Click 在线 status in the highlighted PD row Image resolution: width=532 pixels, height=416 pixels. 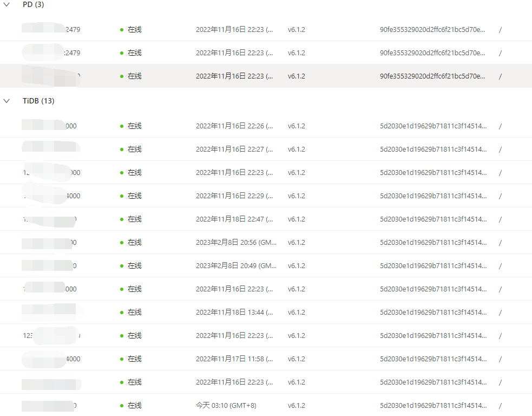tap(134, 76)
